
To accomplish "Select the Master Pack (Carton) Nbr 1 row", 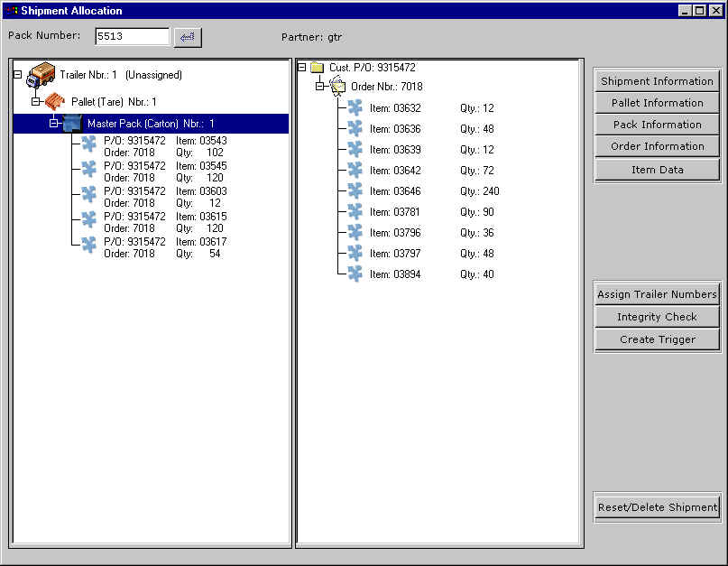I will 151,124.
